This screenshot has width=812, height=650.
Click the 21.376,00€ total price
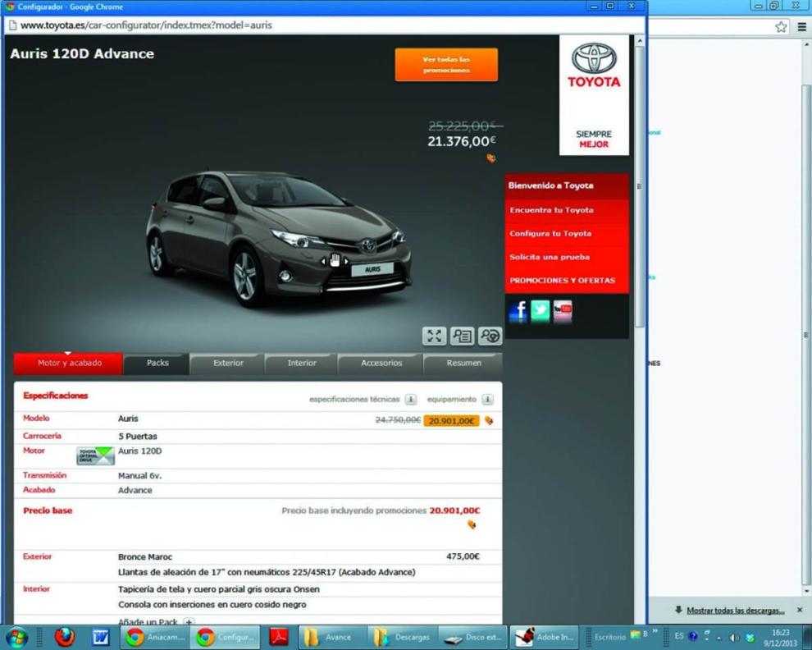[462, 141]
